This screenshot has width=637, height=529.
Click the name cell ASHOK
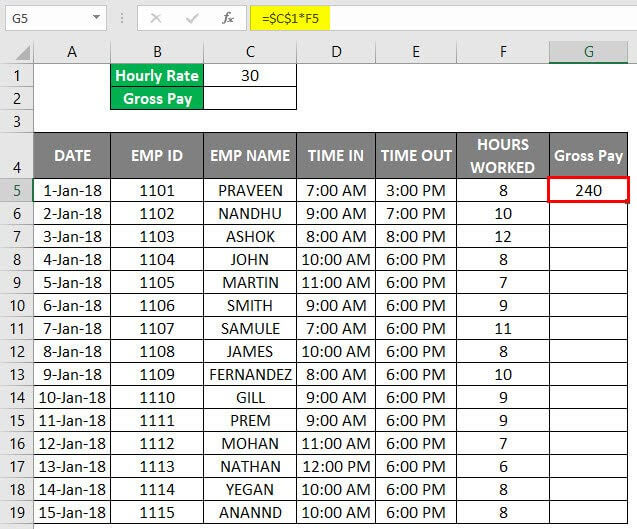[250, 236]
